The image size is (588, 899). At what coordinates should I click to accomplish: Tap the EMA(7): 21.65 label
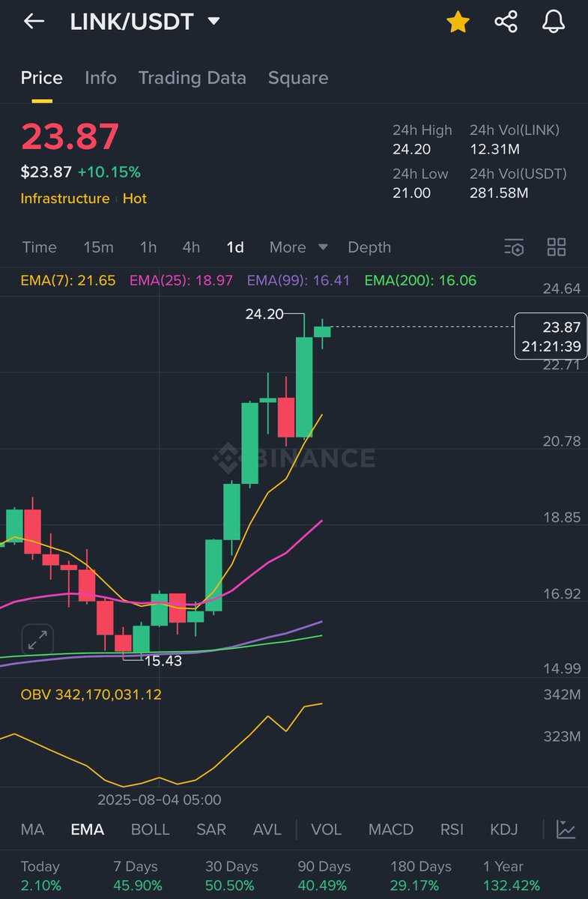(68, 281)
